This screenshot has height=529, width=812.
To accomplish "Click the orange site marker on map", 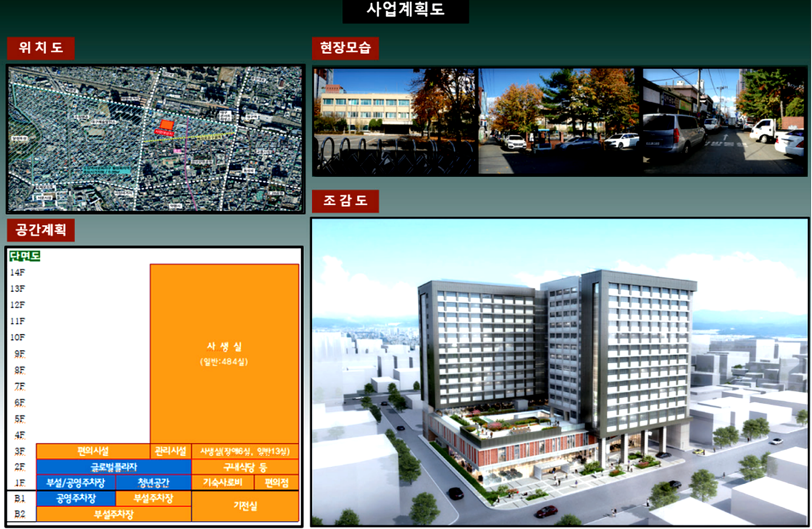I will coord(167,125).
